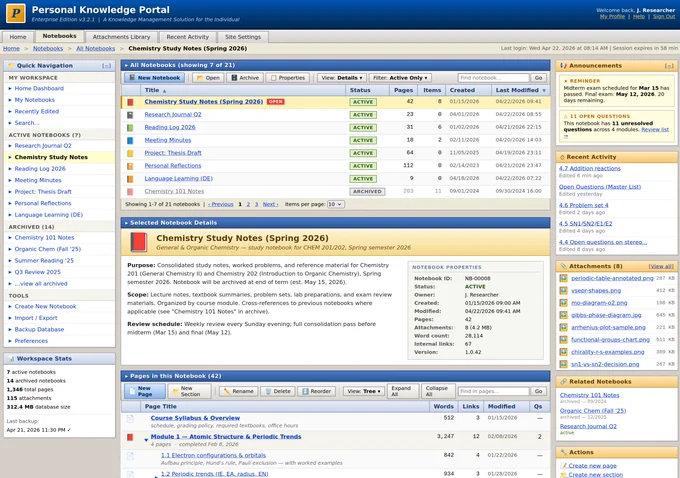Screen dimensions: 680x478
Task: Click the New Page button
Action: point(145,391)
